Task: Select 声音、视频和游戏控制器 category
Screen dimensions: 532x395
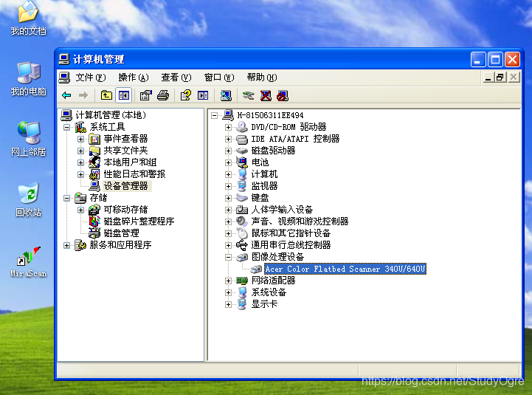Action: 300,221
